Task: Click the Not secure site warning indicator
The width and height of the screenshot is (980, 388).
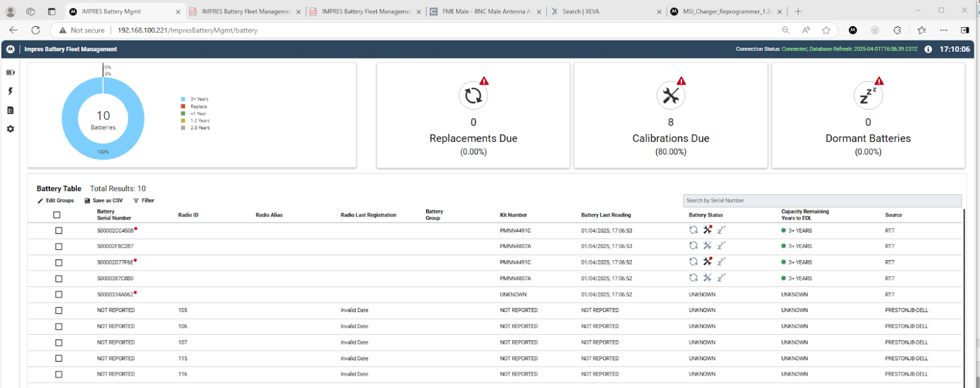Action: click(x=82, y=30)
